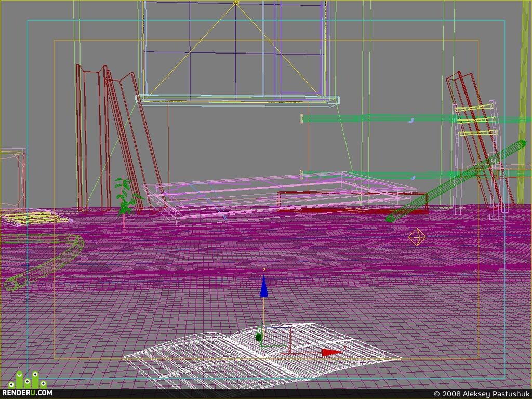Select the window sill ledge wireframe

(x=237, y=100)
